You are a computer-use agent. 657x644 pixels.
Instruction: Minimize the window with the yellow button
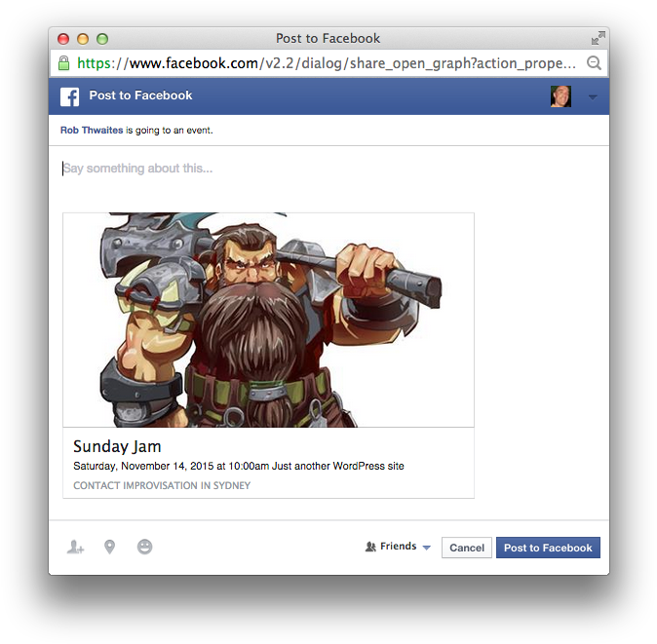coord(83,39)
